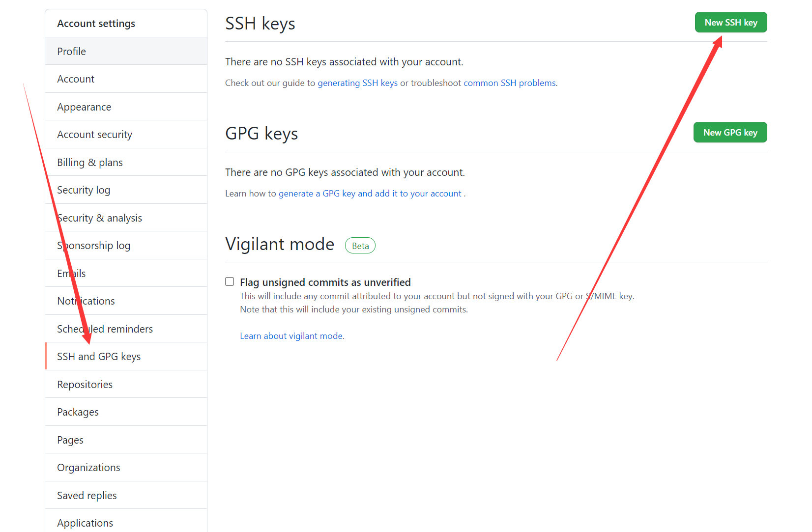Open the Account settings page
The height and width of the screenshot is (532, 812).
[126, 79]
